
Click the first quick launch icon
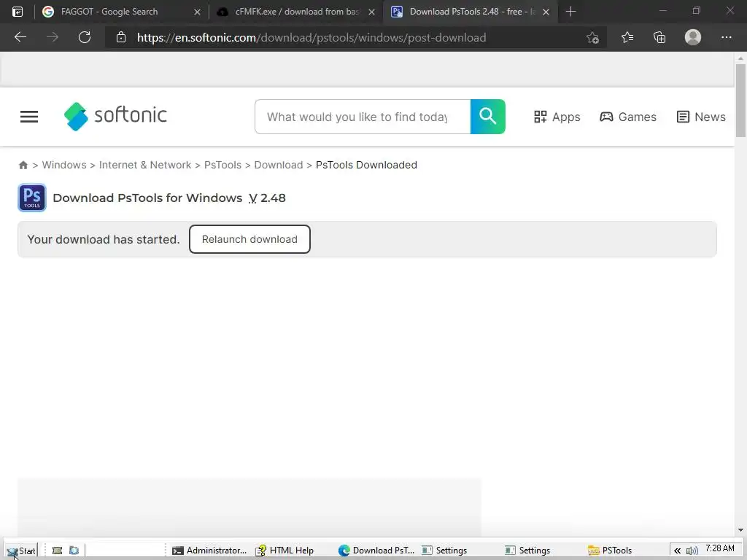pos(57,551)
